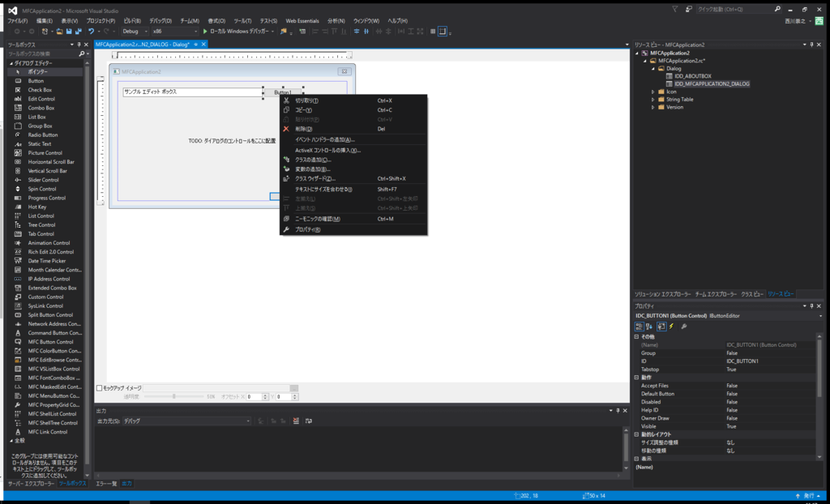Choose the Progress Control toolbox icon

click(18, 198)
